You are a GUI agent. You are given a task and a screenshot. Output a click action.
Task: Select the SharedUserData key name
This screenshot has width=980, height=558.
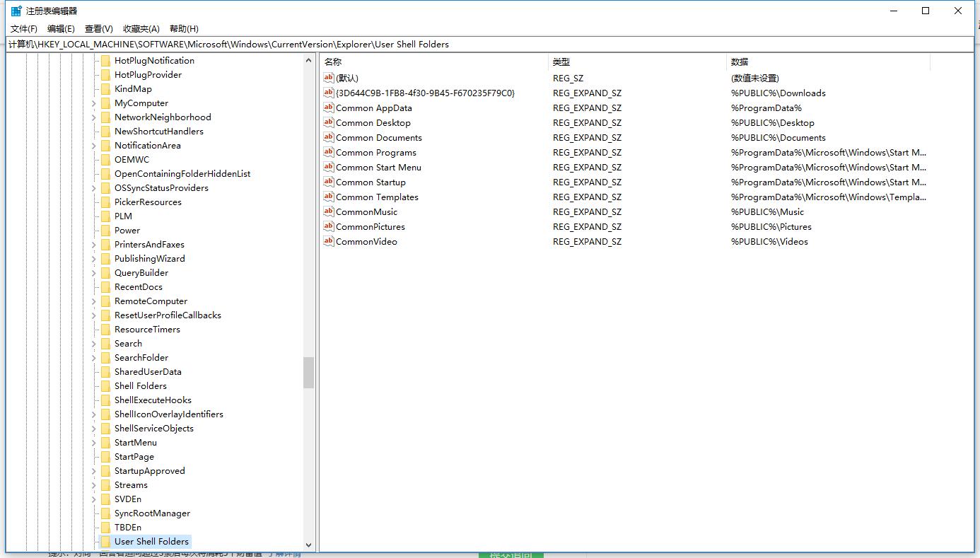click(x=148, y=371)
